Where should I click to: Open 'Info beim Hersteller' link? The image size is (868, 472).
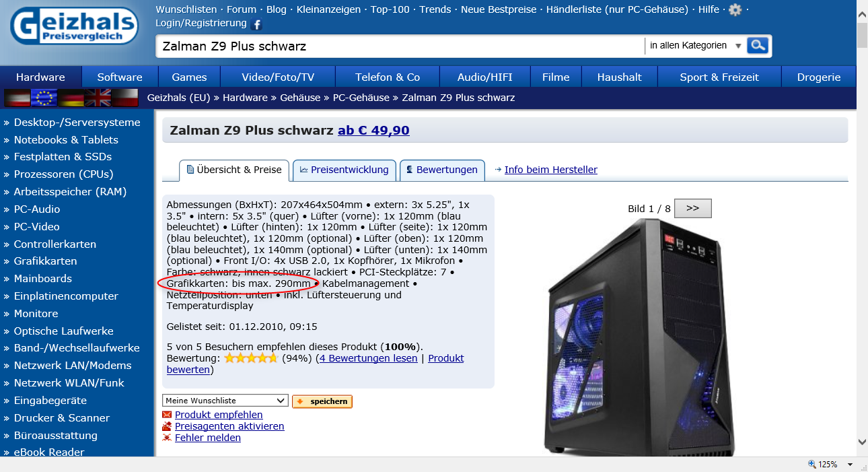click(551, 170)
